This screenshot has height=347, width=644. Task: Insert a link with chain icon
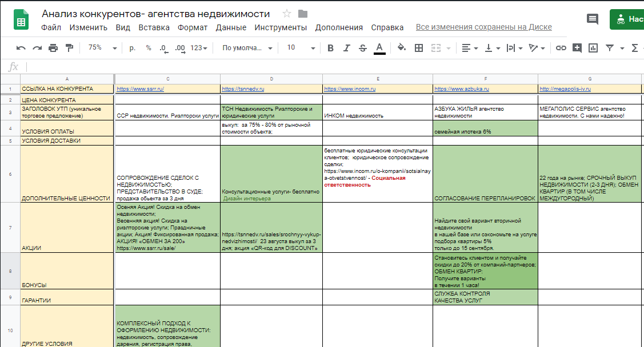[x=561, y=48]
